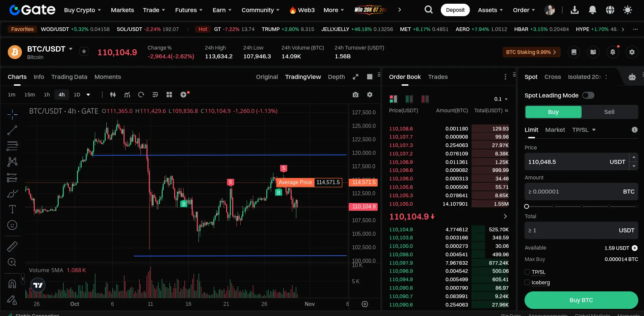644x316 pixels.
Task: Switch to the Buy side
Action: pos(553,112)
